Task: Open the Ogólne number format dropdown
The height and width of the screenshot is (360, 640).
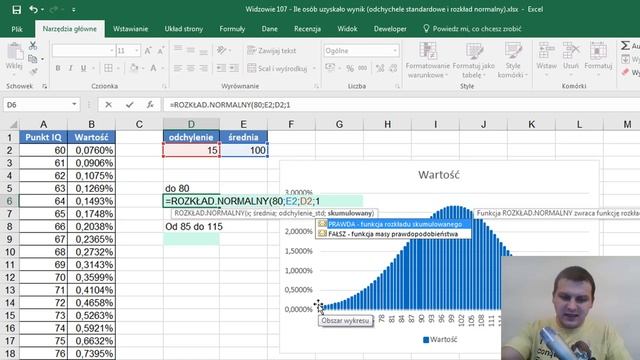Action: [395, 51]
